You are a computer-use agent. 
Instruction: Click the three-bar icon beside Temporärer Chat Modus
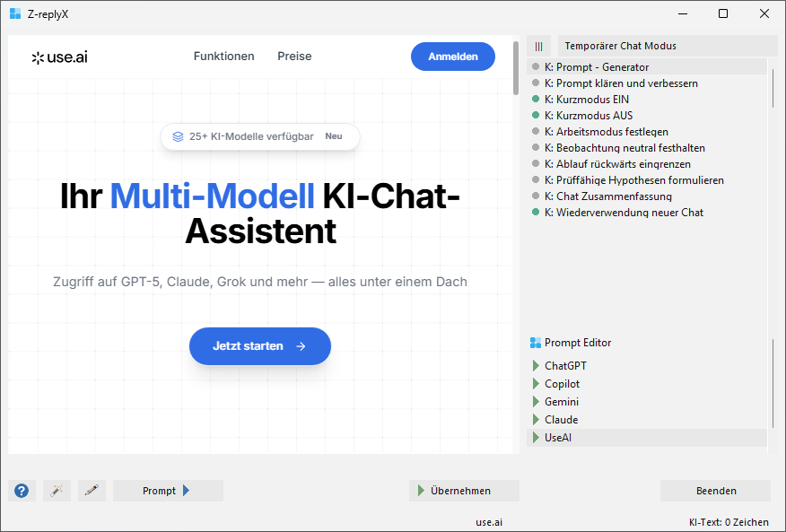click(x=539, y=46)
